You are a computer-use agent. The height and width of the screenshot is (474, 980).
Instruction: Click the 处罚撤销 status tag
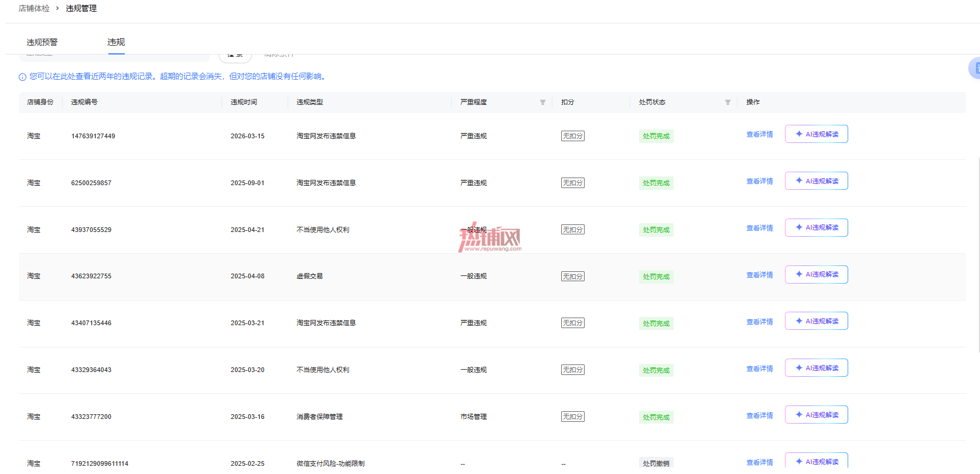656,463
